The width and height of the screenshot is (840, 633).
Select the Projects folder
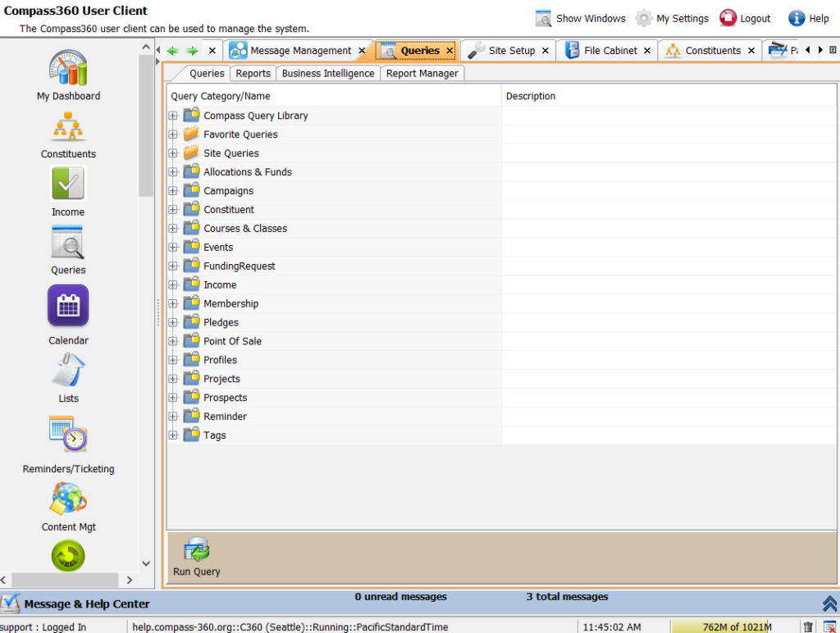coord(221,379)
